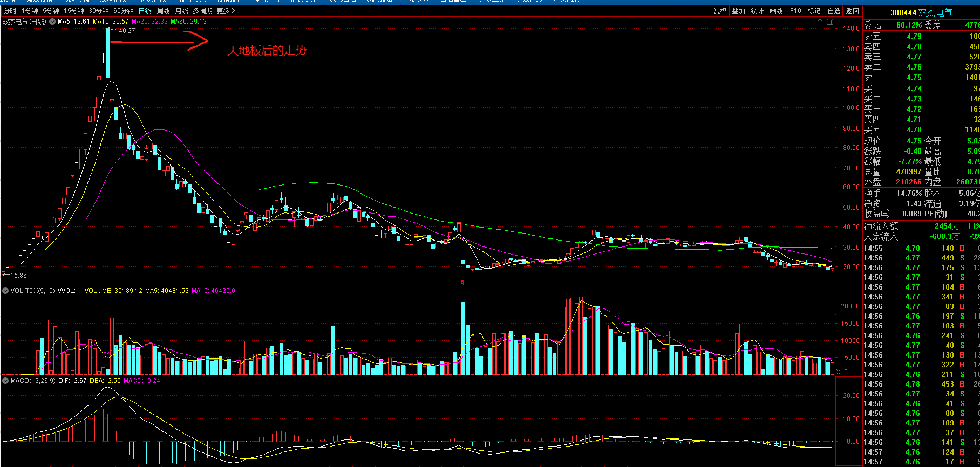980x467 pixels.
Task: Open the 多周期 multi-period view
Action: 202,11
